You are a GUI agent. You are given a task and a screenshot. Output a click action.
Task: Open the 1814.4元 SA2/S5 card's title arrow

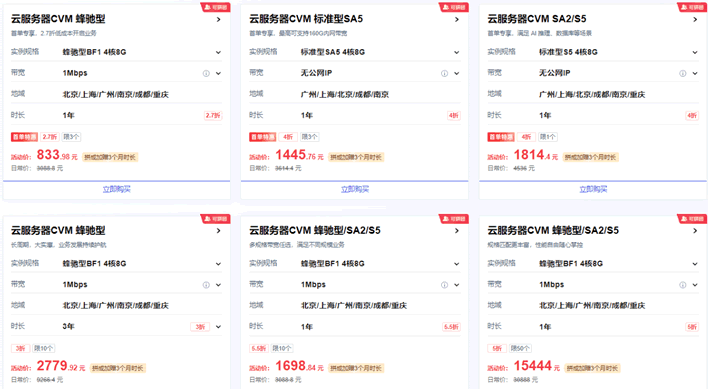click(x=695, y=19)
